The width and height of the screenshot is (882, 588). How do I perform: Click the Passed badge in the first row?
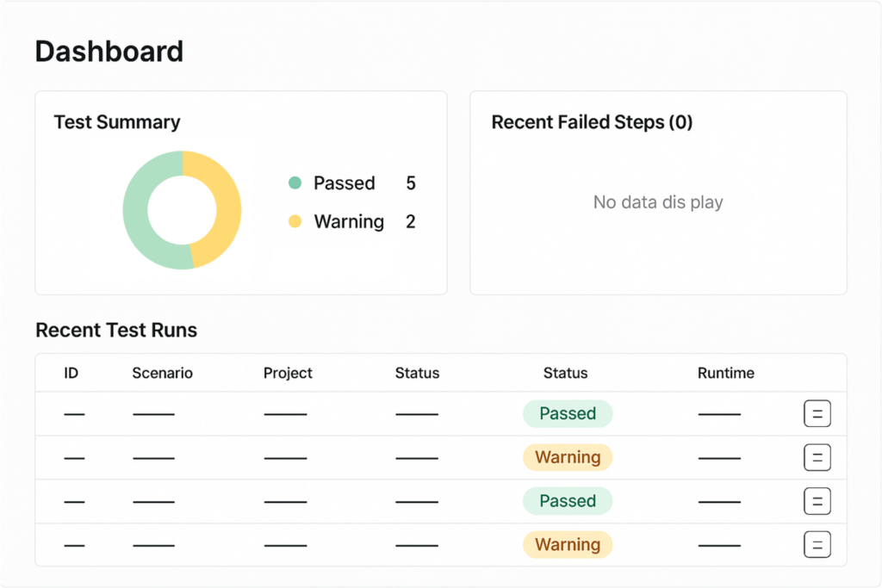click(x=568, y=414)
